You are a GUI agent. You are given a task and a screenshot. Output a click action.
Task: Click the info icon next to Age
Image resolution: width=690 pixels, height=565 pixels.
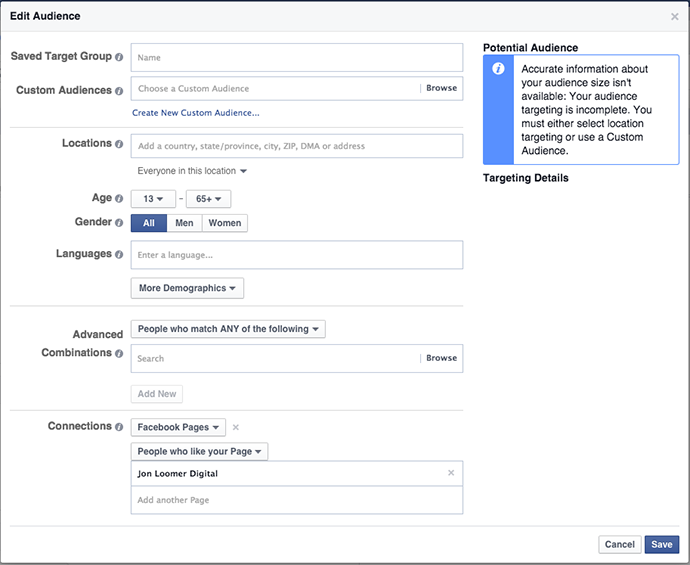120,199
